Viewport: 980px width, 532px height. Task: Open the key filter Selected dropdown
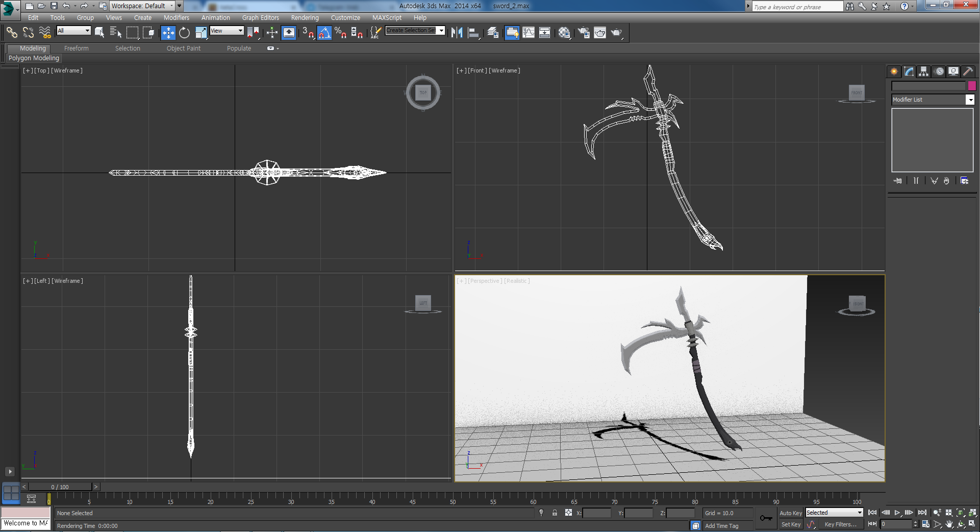coord(834,513)
